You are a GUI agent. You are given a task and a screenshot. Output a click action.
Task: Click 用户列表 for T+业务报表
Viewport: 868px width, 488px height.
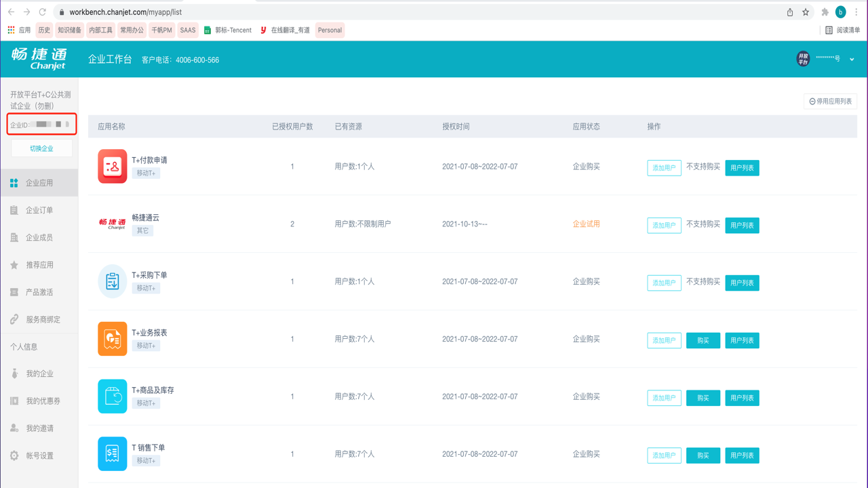[742, 340]
